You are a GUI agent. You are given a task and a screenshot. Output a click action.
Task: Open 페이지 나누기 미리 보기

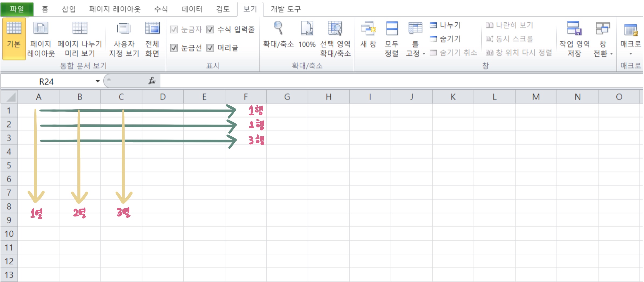[80, 39]
